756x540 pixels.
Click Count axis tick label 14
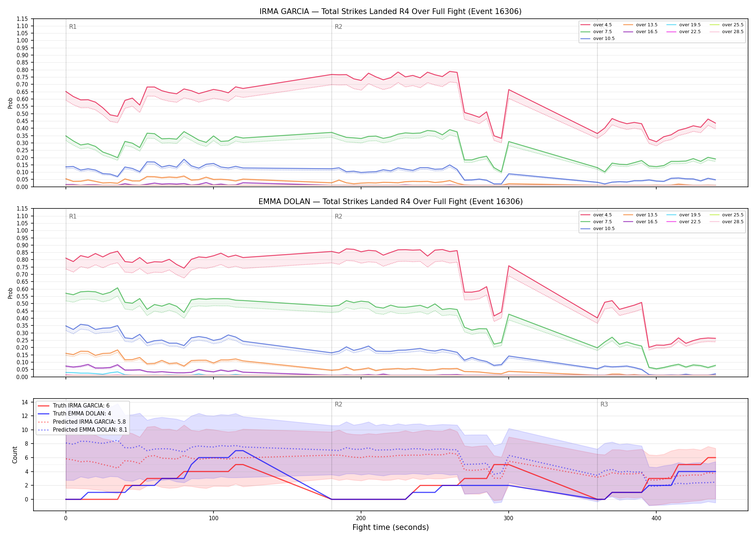[25, 402]
